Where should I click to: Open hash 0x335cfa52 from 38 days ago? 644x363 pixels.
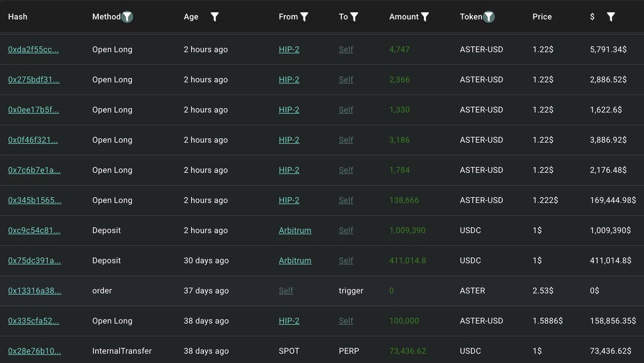pos(33,321)
